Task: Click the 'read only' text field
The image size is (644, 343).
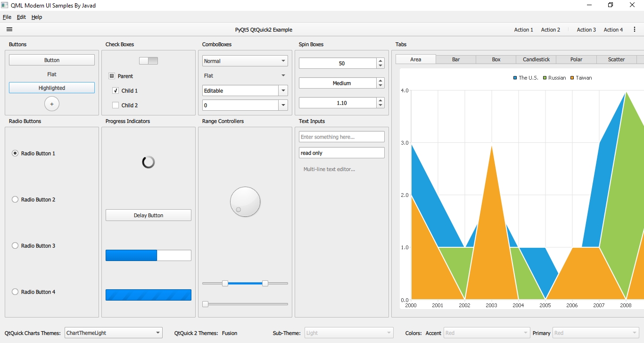Action: click(342, 153)
